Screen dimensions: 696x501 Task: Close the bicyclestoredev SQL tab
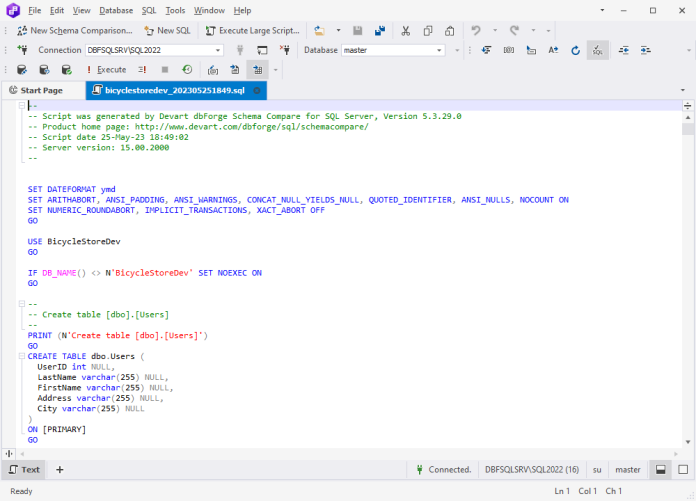(257, 91)
